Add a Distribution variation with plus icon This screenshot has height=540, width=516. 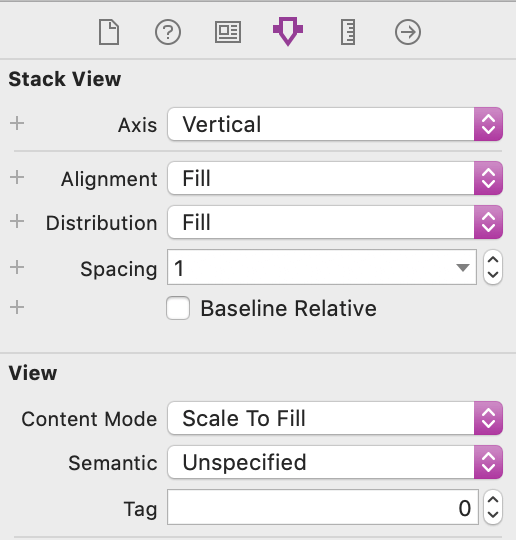tap(17, 221)
